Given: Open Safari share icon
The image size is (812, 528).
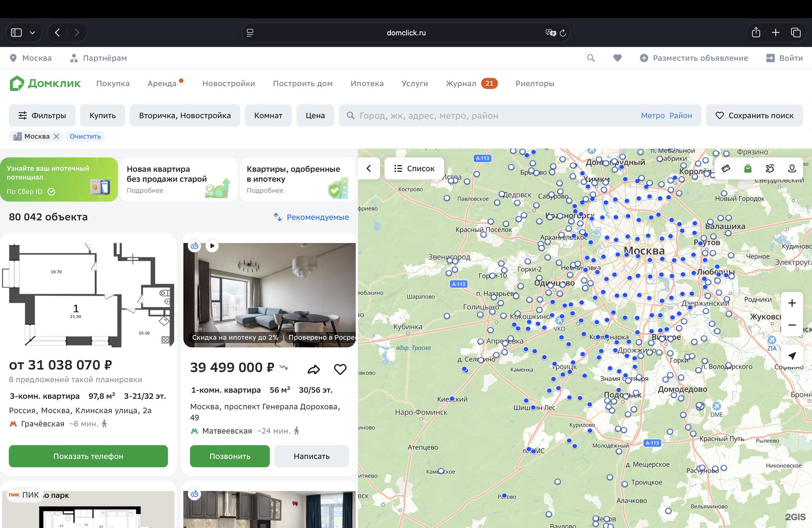Looking at the screenshot, I should pyautogui.click(x=756, y=32).
